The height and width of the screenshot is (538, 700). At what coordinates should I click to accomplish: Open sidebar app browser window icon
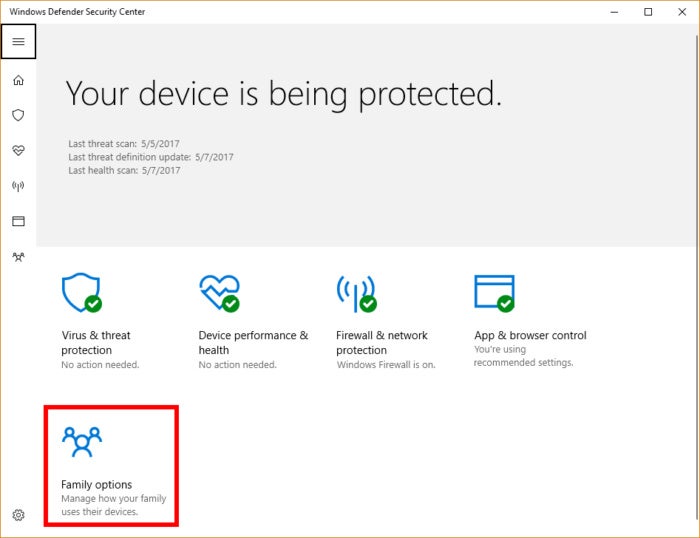point(18,221)
